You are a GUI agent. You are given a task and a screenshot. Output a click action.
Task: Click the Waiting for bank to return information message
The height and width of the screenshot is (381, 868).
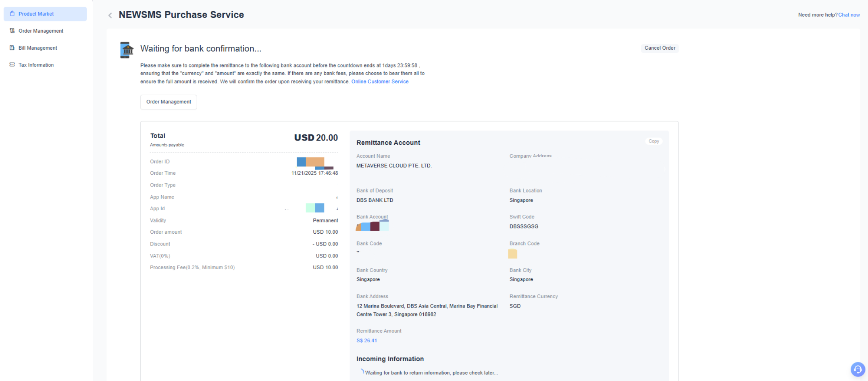[x=431, y=373]
